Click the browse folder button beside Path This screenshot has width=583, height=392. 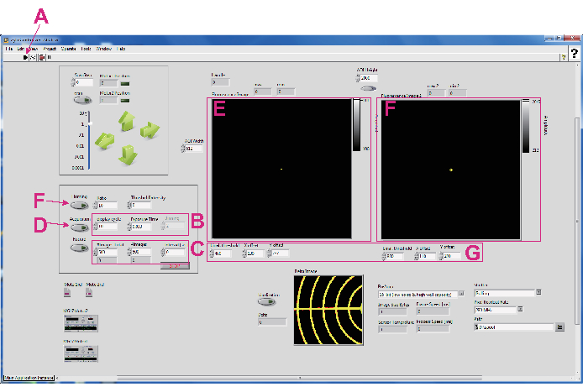click(559, 327)
